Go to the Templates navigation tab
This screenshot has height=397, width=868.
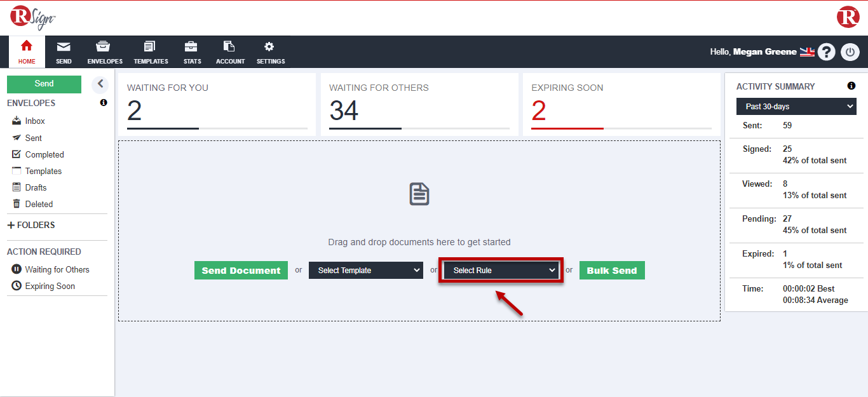pyautogui.click(x=151, y=52)
